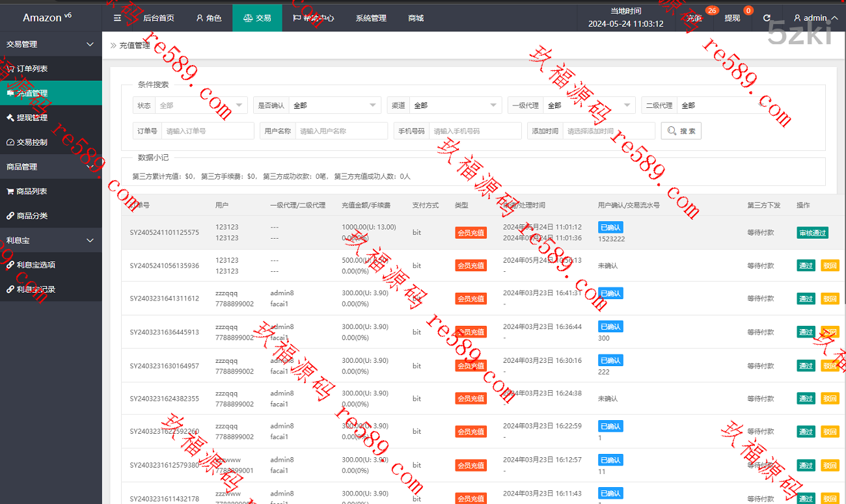Expand the admin user menu
This screenshot has height=504, width=846.
pyautogui.click(x=815, y=18)
